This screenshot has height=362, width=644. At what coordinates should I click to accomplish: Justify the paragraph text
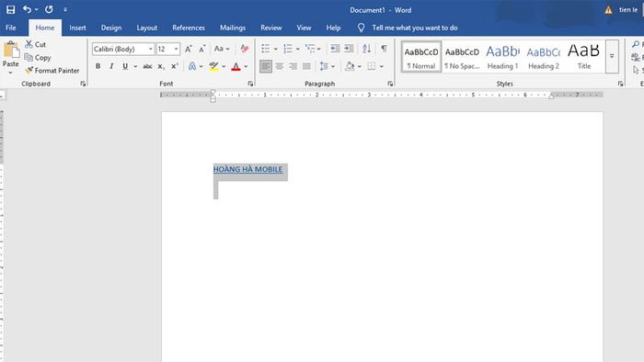(306, 66)
